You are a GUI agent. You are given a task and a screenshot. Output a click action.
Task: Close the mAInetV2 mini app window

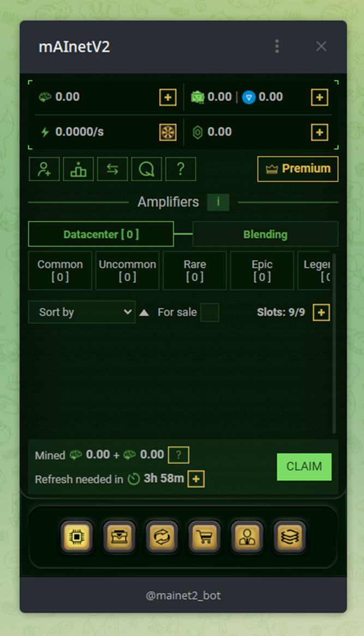[x=321, y=46]
